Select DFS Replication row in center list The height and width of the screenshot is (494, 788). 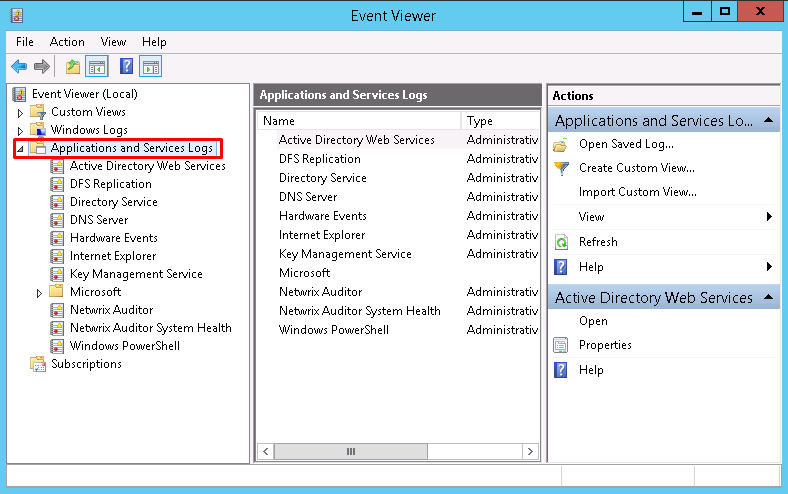399,159
